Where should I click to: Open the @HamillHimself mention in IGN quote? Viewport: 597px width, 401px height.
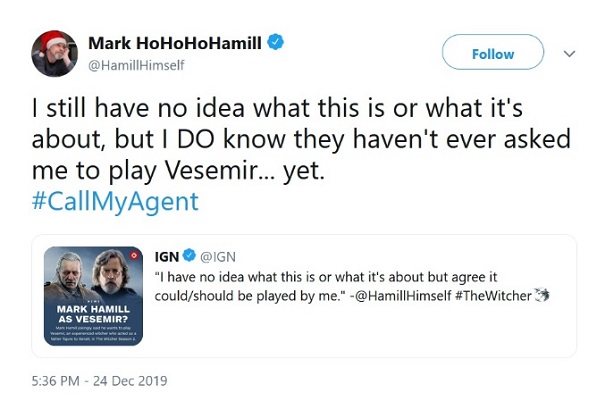pos(402,296)
